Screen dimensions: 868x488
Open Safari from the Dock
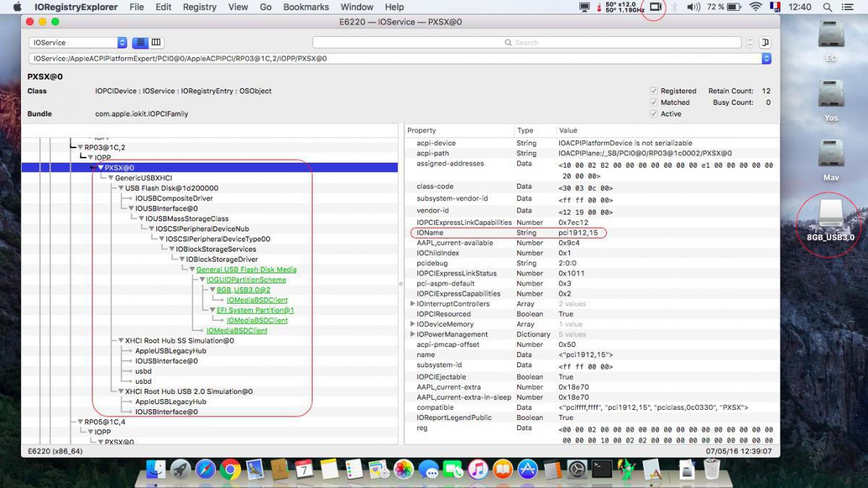[205, 469]
